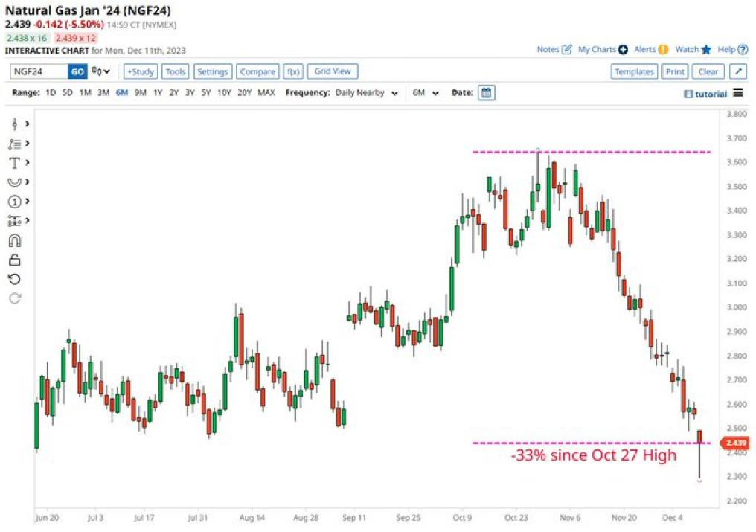
Task: Open chart type candlestick dropdown
Action: (x=100, y=71)
